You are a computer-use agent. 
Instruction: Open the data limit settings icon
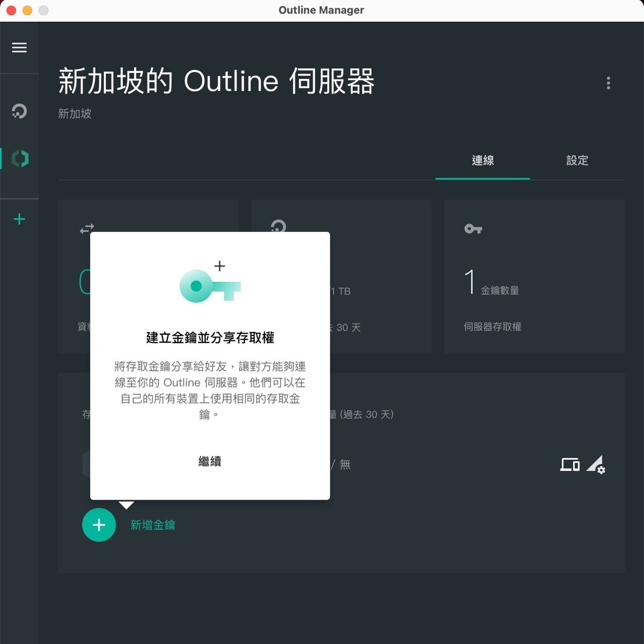click(596, 464)
